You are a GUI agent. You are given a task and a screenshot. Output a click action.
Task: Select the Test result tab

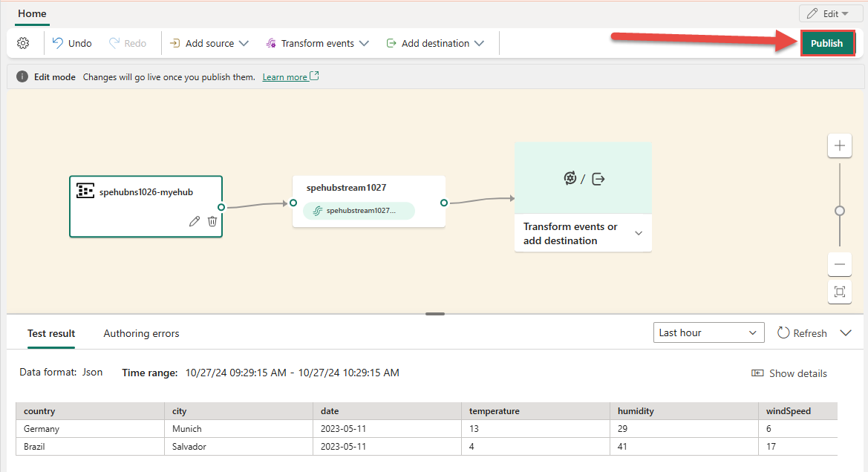[51, 334]
